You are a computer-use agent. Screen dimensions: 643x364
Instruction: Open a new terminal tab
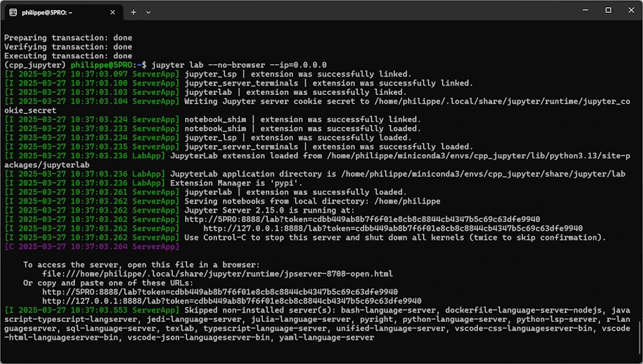[134, 12]
